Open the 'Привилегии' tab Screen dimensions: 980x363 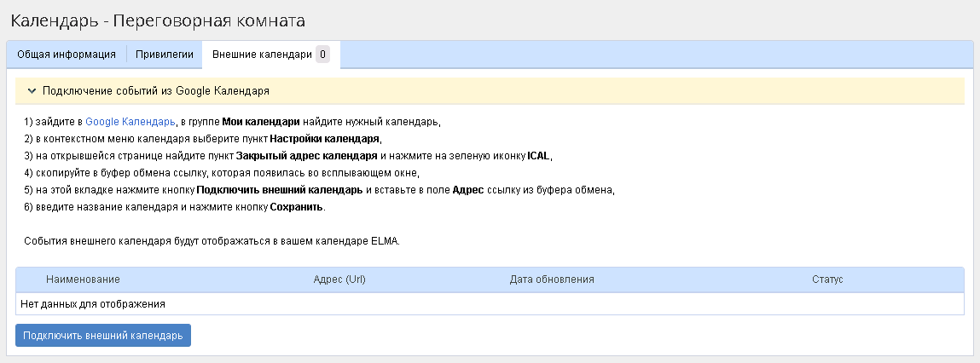(165, 55)
